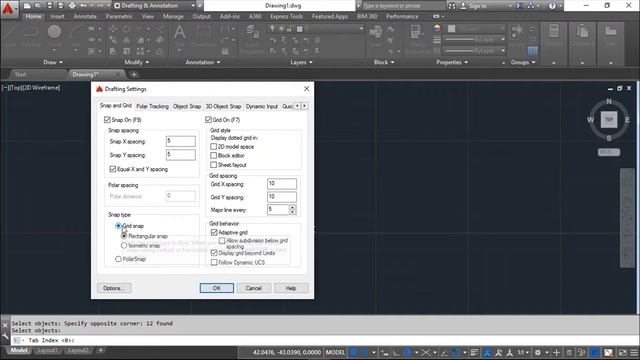Click the Autodesk Exchange Apps icon

[x=520, y=6]
